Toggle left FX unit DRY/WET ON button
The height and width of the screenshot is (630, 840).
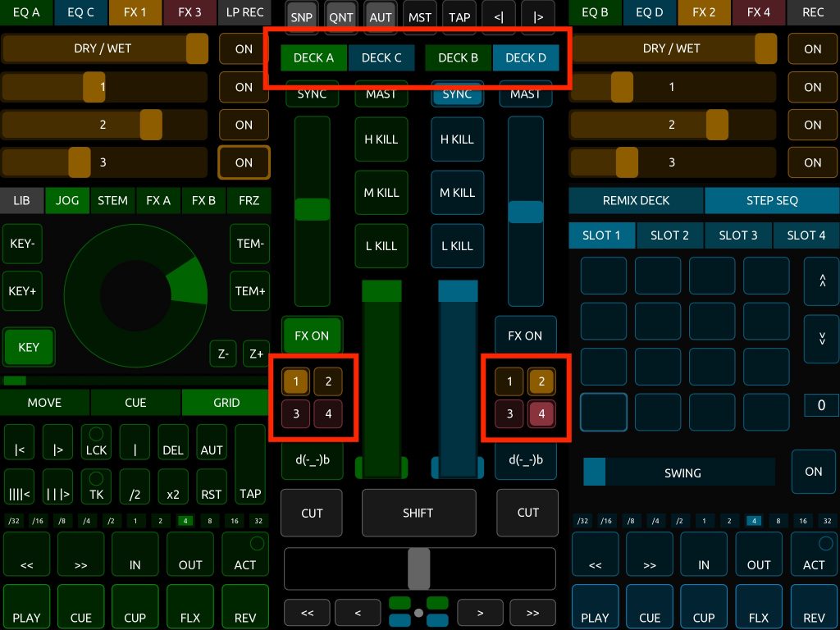[x=244, y=48]
